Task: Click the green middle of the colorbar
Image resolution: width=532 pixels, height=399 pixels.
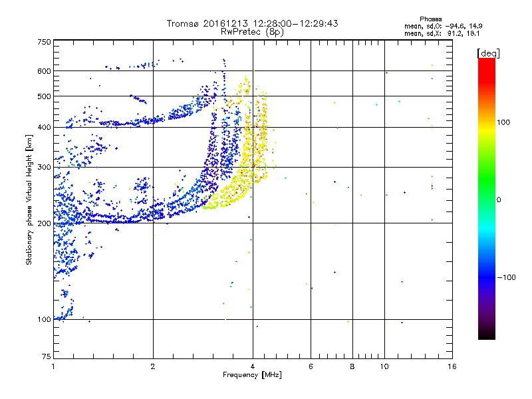Action: click(487, 180)
